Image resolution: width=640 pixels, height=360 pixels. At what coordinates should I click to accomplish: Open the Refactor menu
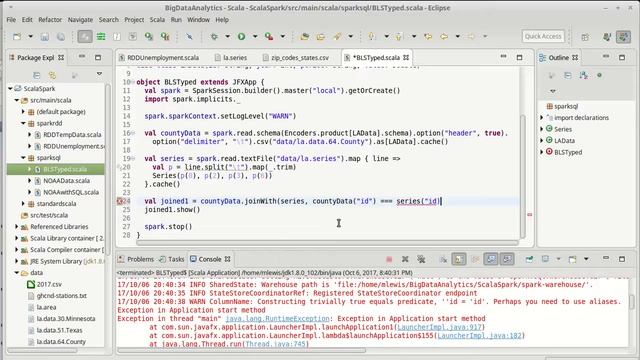[50, 20]
